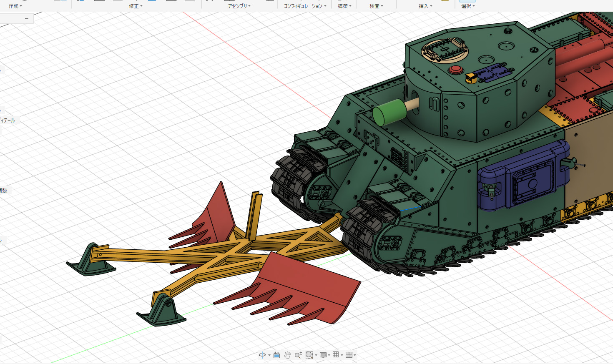Collapse the browser panel with minus button
The width and height of the screenshot is (613, 364).
(27, 18)
